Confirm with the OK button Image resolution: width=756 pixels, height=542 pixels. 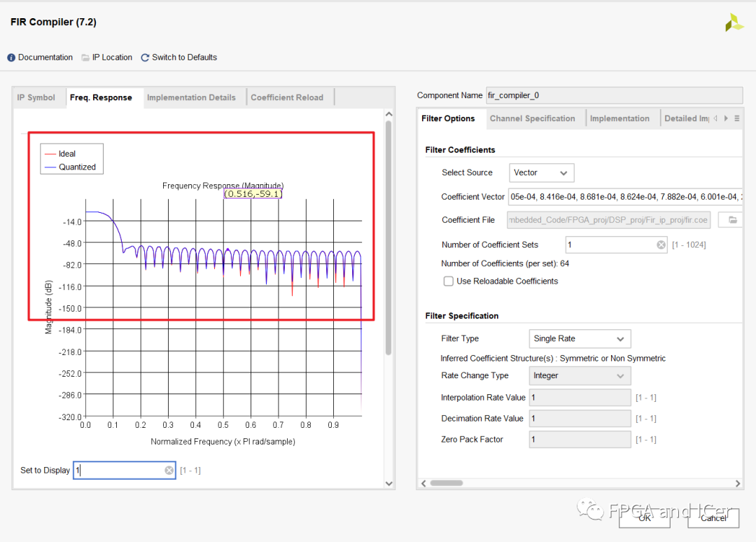pos(645,518)
